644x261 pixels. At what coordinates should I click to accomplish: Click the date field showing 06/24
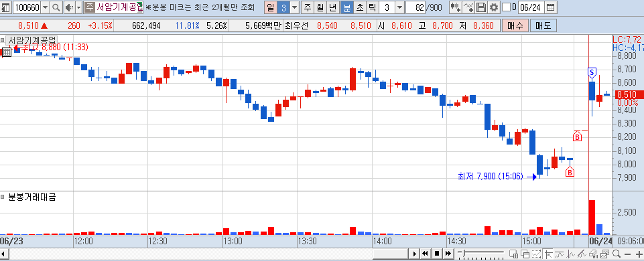[531, 7]
